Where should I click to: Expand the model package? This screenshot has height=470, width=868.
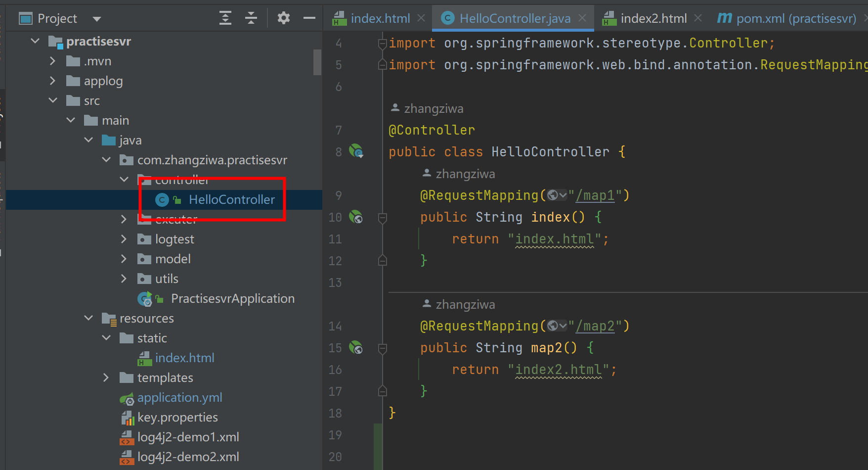click(x=124, y=259)
